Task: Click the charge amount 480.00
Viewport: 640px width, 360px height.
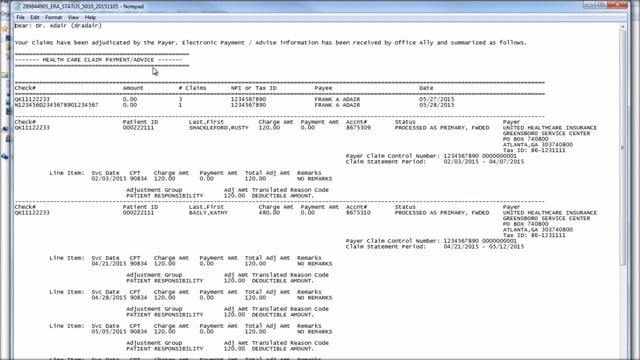Action: [x=269, y=213]
